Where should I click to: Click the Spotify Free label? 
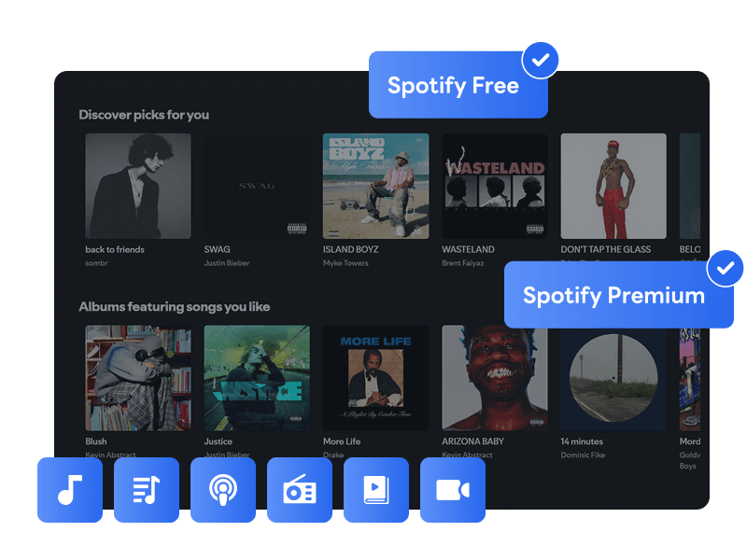click(453, 86)
